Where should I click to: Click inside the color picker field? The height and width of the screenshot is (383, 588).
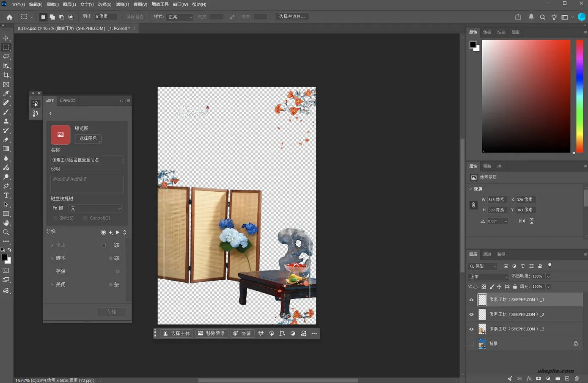tap(526, 96)
